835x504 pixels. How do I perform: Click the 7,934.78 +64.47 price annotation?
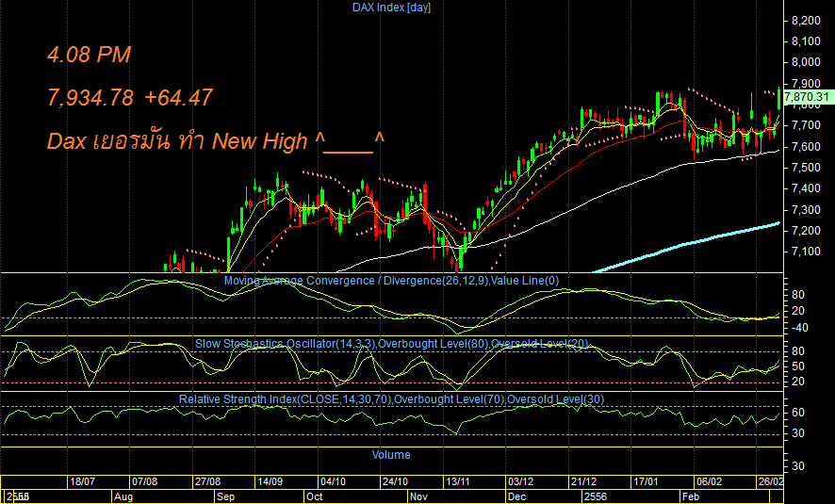coord(130,97)
